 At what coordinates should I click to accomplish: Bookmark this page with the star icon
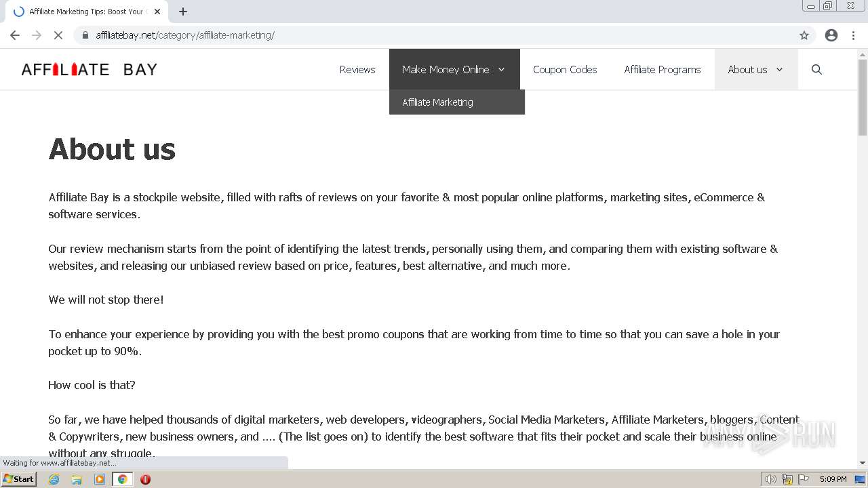coord(804,35)
